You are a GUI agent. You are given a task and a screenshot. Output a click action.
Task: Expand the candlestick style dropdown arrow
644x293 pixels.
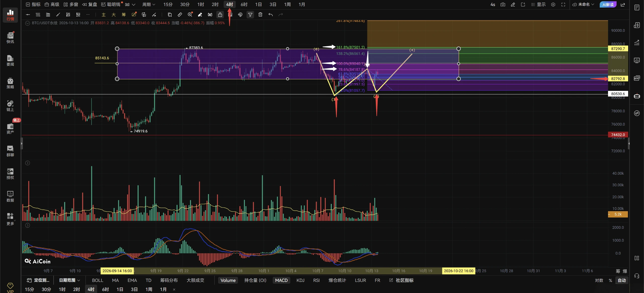pos(134,5)
